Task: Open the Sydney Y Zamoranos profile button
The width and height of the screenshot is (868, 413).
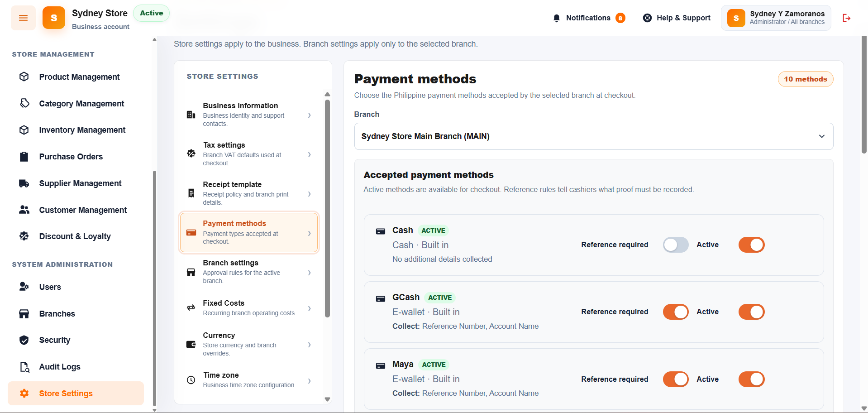Action: coord(776,18)
